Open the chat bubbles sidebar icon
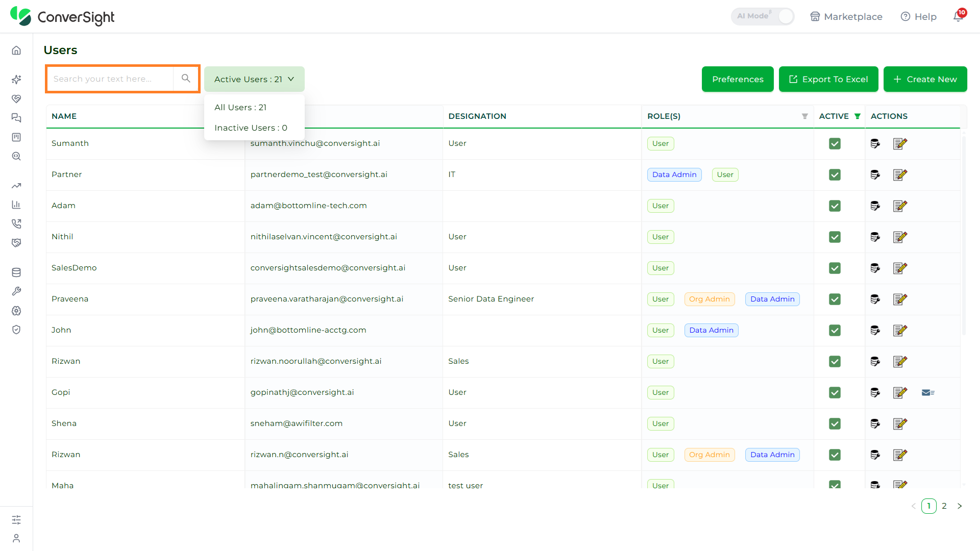The height and width of the screenshot is (551, 980). coord(16,118)
